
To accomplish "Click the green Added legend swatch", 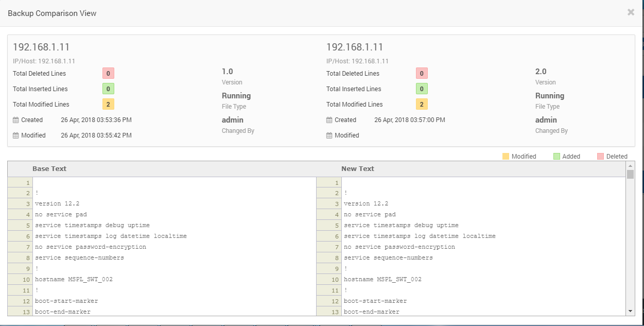I will [556, 157].
